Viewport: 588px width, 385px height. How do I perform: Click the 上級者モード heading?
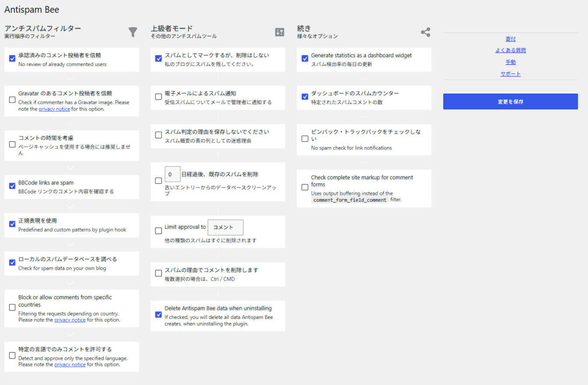point(172,28)
